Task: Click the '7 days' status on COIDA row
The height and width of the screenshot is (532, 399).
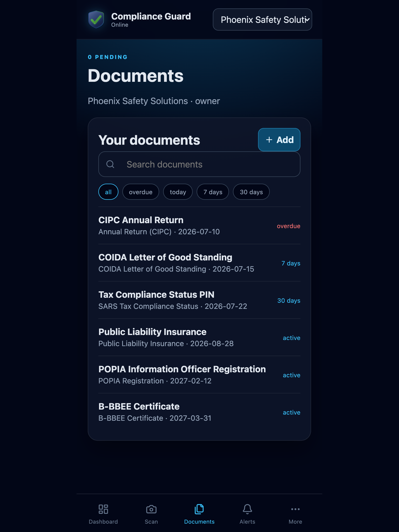Action: [291, 263]
